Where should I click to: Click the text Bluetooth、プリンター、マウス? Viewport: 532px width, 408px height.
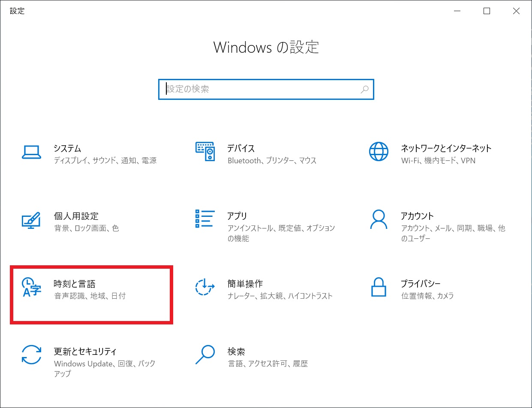[x=272, y=161]
